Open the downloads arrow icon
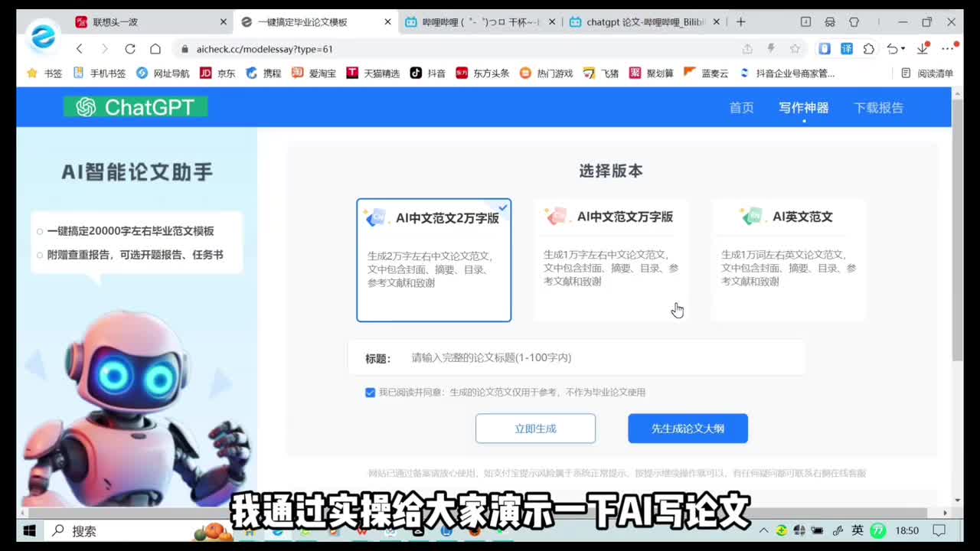The image size is (980, 551). point(923,49)
